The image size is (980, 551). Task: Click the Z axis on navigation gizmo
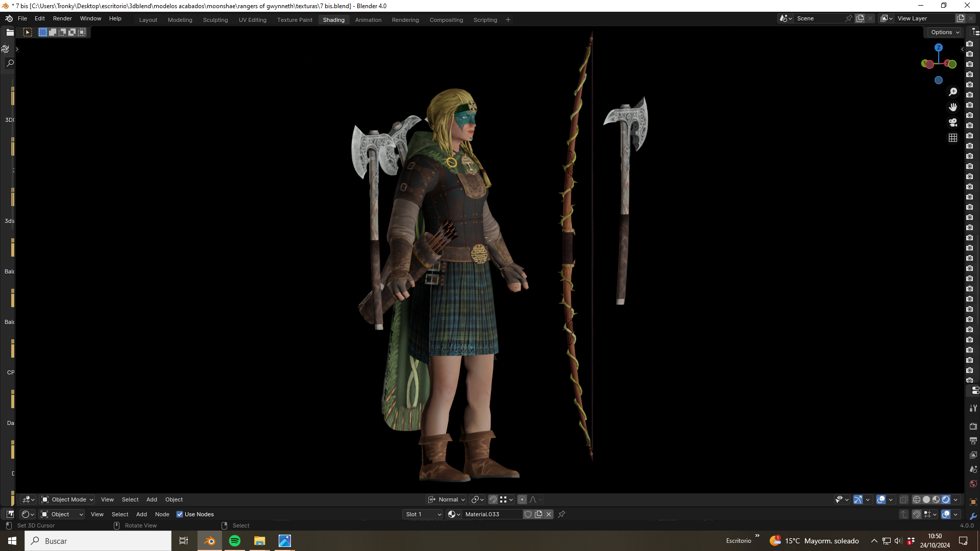coord(939,47)
